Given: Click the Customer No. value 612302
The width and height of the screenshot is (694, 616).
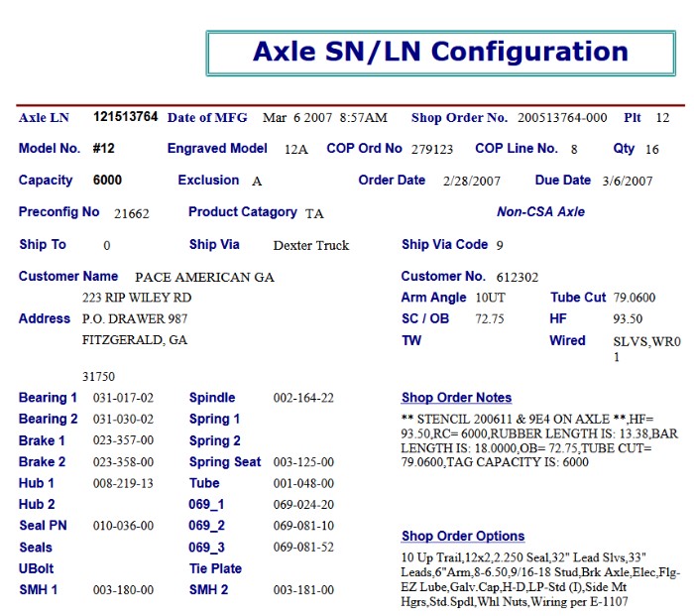Looking at the screenshot, I should (x=518, y=278).
